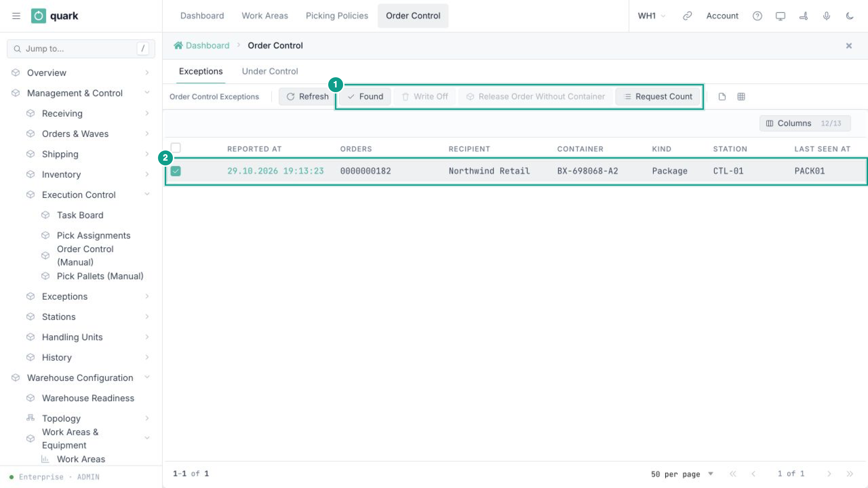This screenshot has width=868, height=488.
Task: Toggle dark mode moon icon
Action: tap(849, 16)
